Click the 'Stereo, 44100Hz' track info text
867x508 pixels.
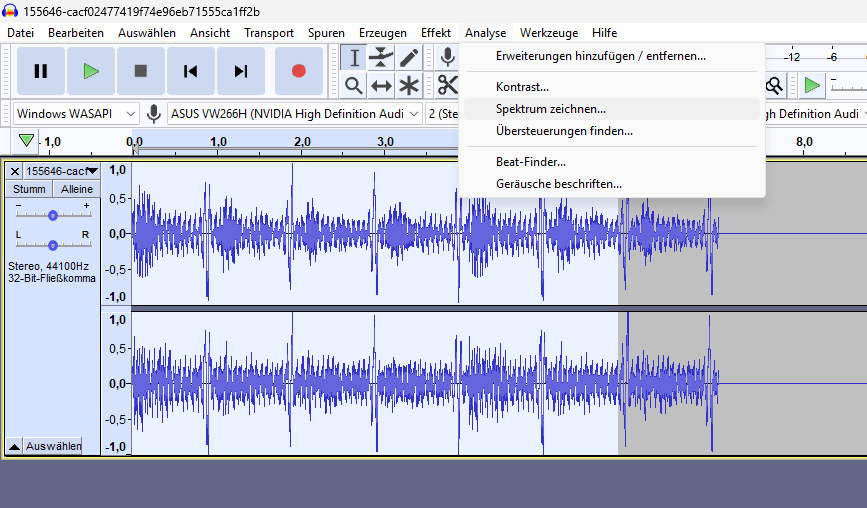(x=48, y=266)
